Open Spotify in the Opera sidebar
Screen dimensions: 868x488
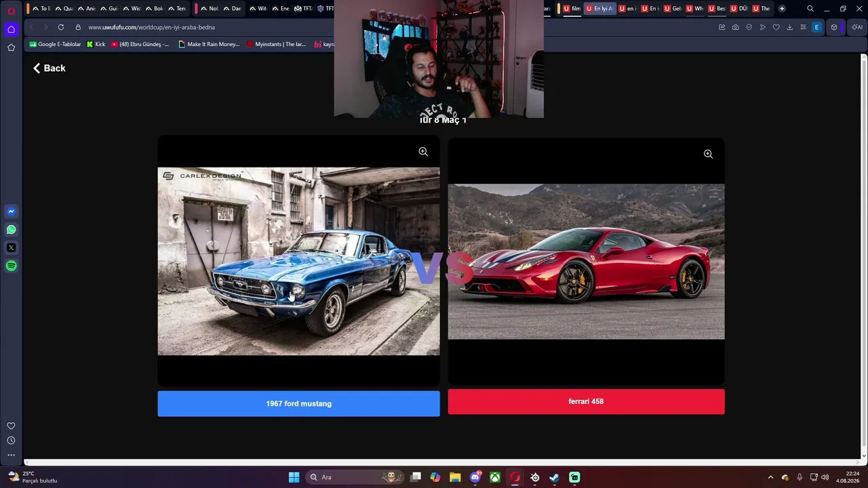(x=11, y=266)
